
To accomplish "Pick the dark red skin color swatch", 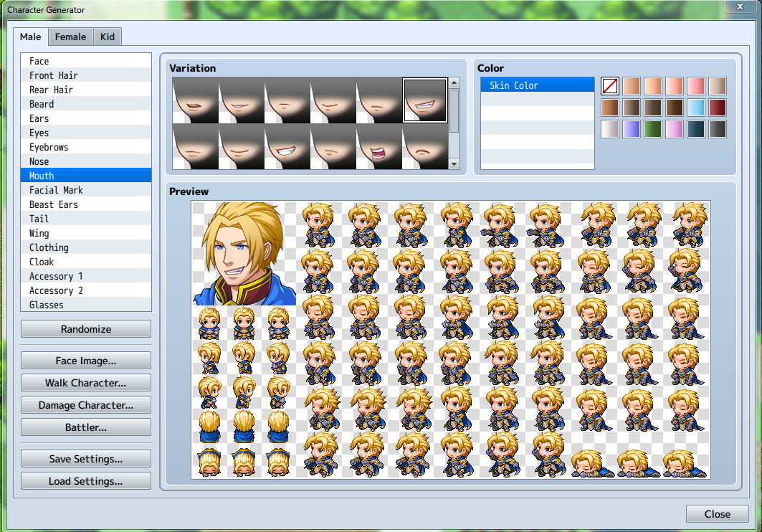I will [718, 108].
